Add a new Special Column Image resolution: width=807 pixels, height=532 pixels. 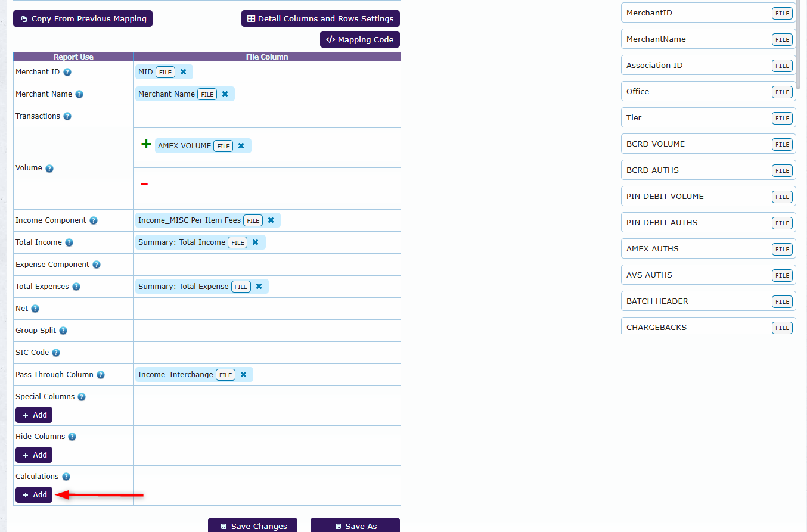click(x=34, y=415)
